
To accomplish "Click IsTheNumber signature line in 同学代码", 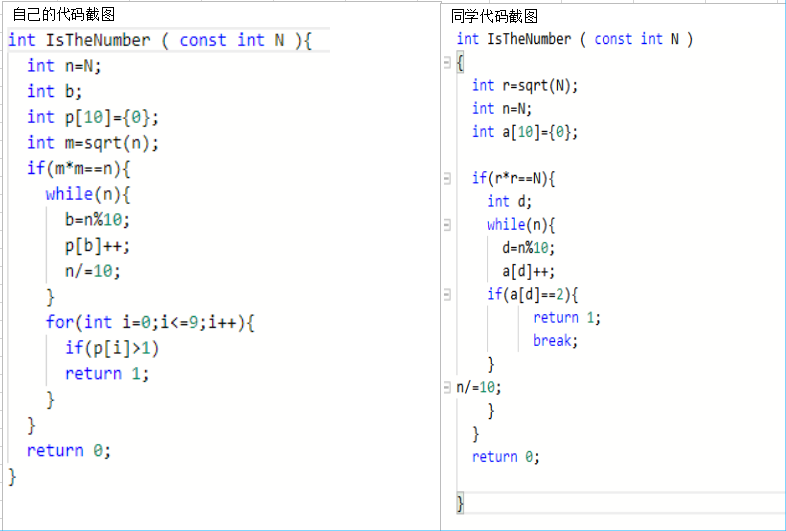I will click(575, 39).
